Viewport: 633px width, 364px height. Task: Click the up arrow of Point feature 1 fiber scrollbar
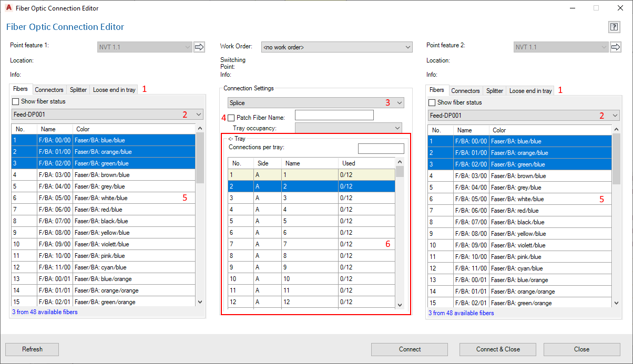coord(200,128)
